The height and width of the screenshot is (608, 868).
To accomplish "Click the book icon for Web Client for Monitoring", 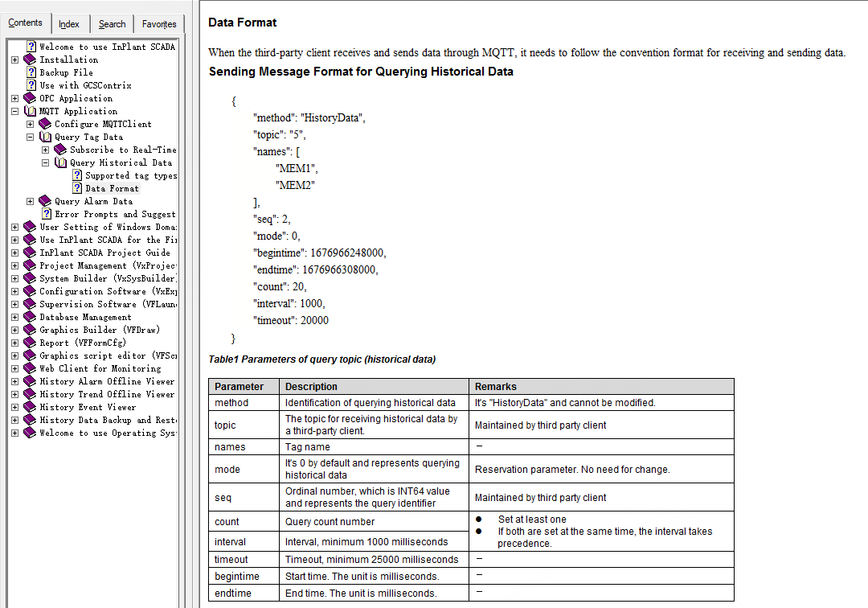I will 30,368.
